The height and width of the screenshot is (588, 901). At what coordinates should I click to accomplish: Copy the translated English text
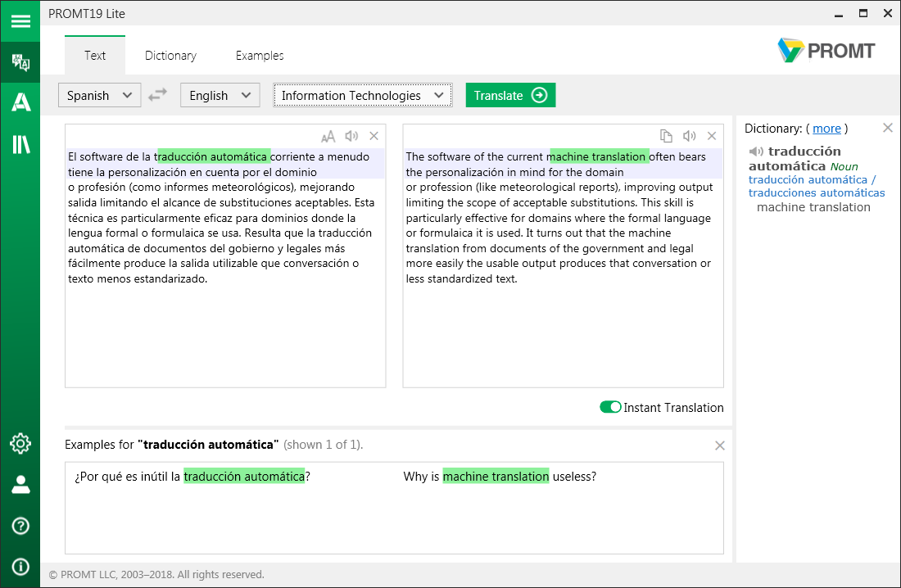666,137
